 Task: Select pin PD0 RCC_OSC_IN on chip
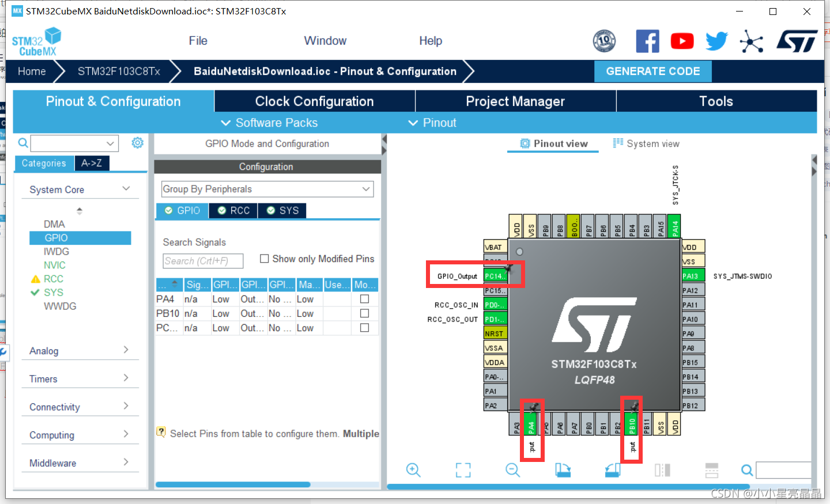click(x=495, y=305)
